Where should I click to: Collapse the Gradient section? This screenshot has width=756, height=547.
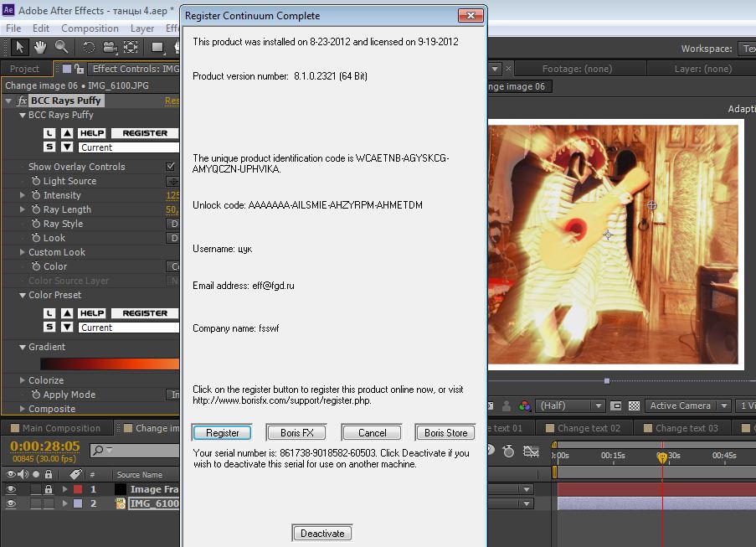(x=23, y=347)
